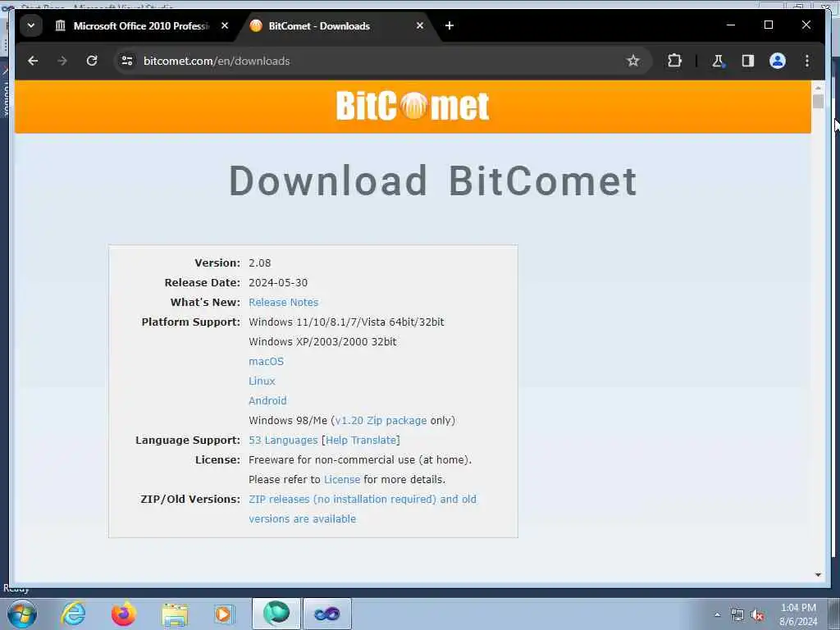Click the forward navigation arrow
Screen dimensions: 840x630
click(x=62, y=61)
